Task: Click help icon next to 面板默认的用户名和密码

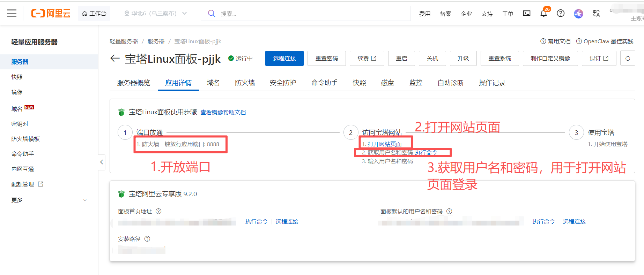Action: point(449,211)
